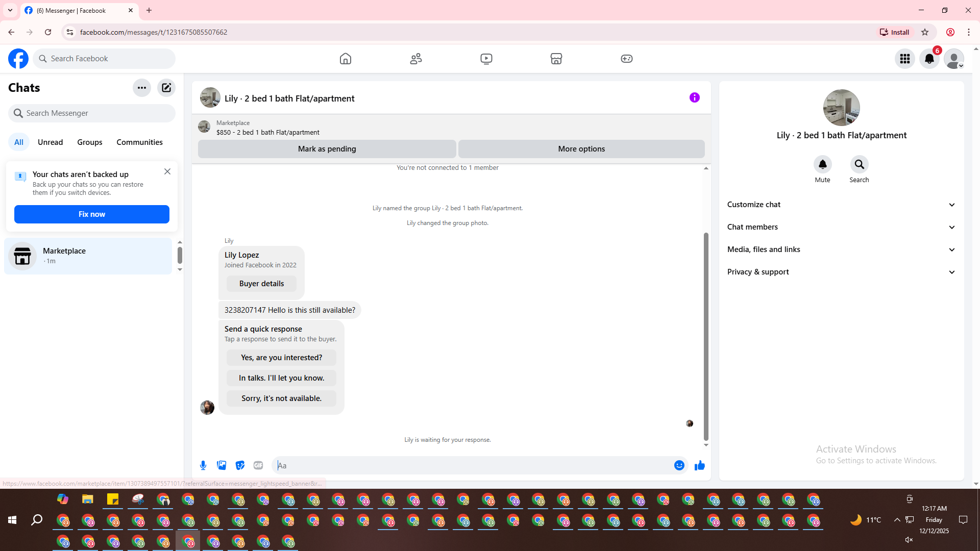Switch to the Unread chats tab
The height and width of the screenshot is (551, 980).
click(x=50, y=142)
